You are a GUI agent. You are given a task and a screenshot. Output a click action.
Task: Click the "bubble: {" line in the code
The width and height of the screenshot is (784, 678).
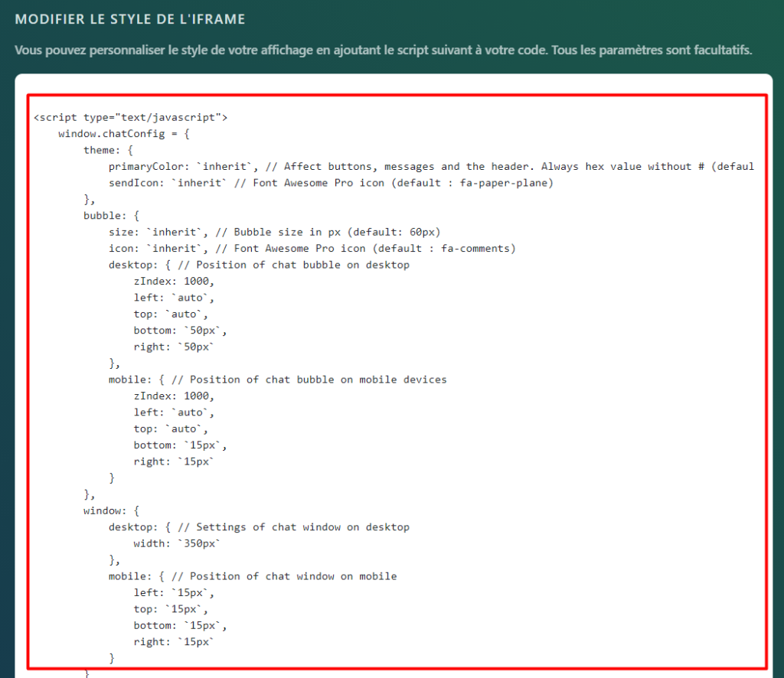point(112,216)
